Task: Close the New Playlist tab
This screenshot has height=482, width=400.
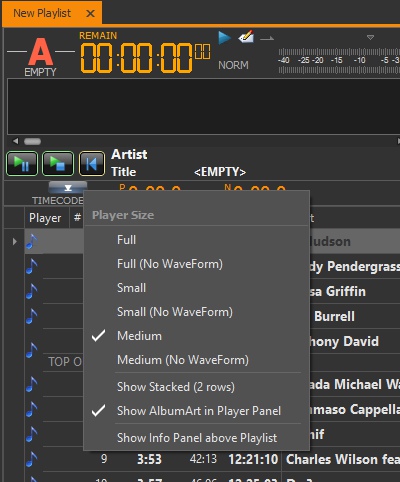Action: (x=90, y=14)
